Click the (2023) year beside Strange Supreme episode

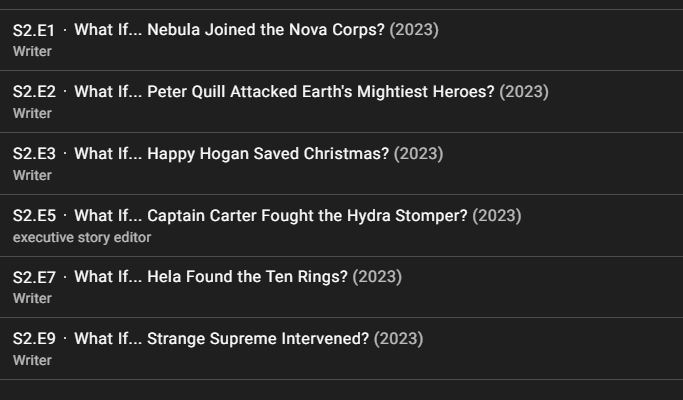399,339
